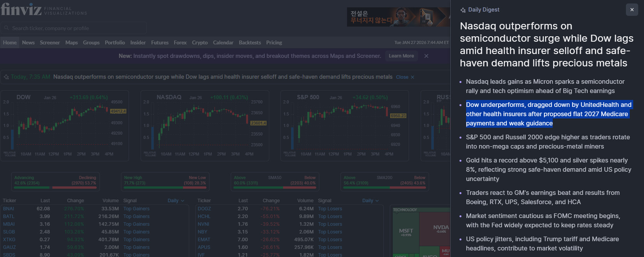Dismiss the New features banner
This screenshot has width=644, height=257.
click(426, 56)
